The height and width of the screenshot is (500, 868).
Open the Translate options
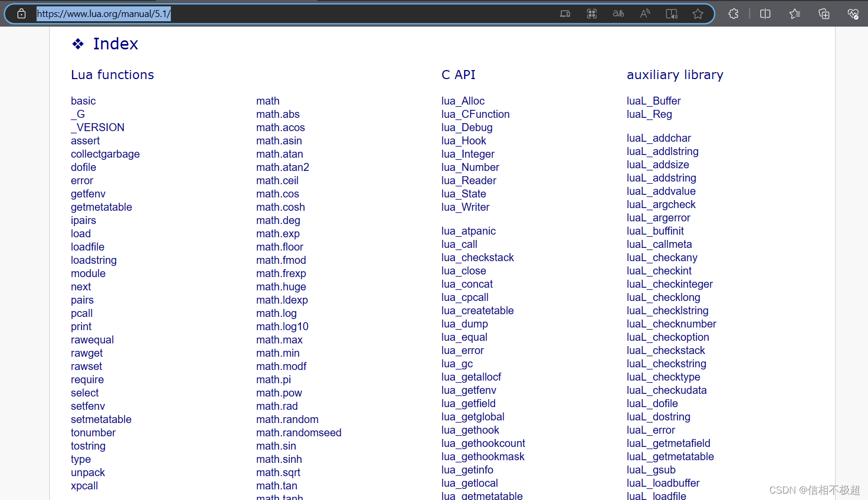point(618,14)
